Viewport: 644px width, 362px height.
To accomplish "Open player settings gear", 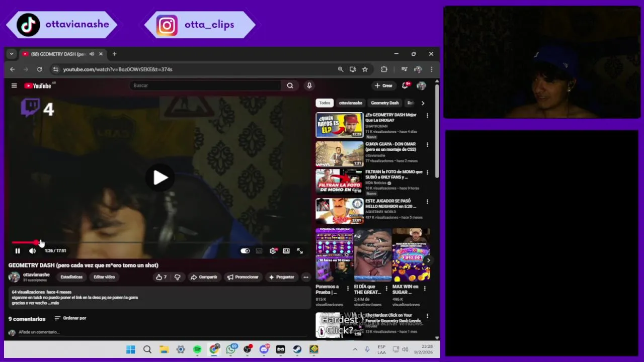I will 272,251.
